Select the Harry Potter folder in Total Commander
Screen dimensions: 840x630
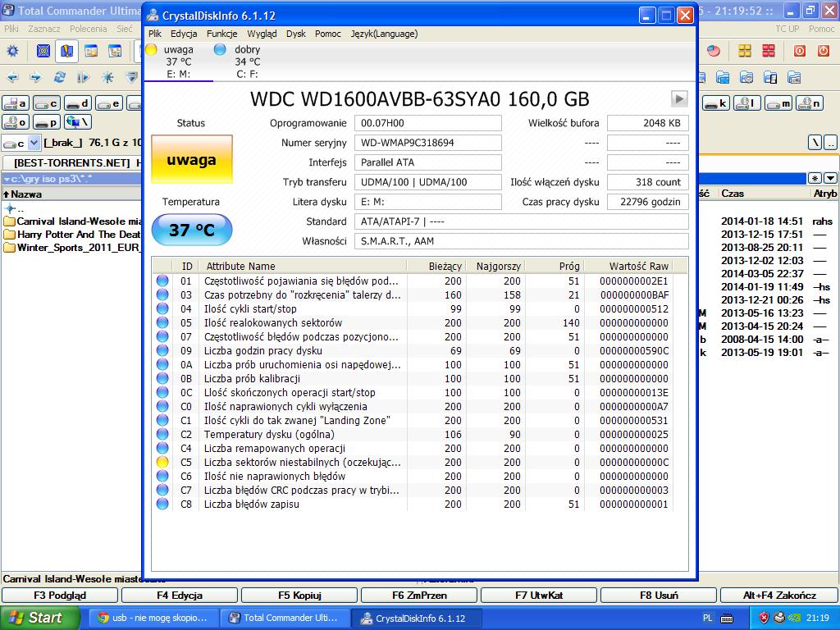[x=72, y=235]
